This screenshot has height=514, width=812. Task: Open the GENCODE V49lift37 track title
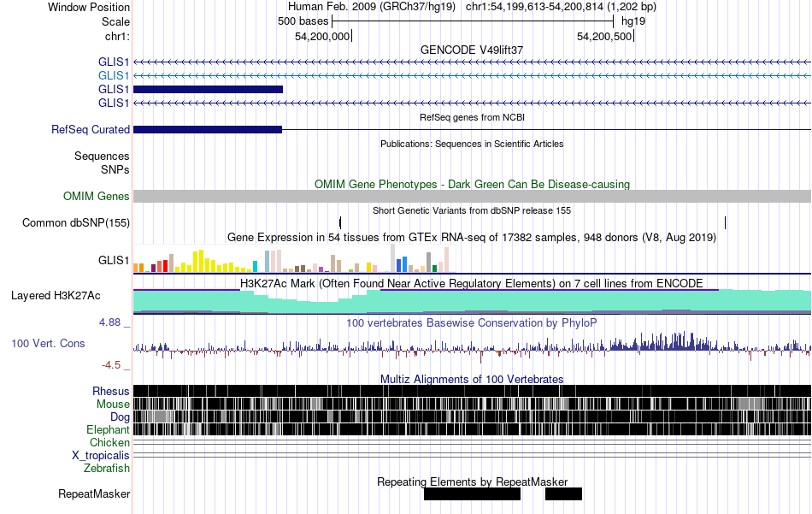(472, 50)
